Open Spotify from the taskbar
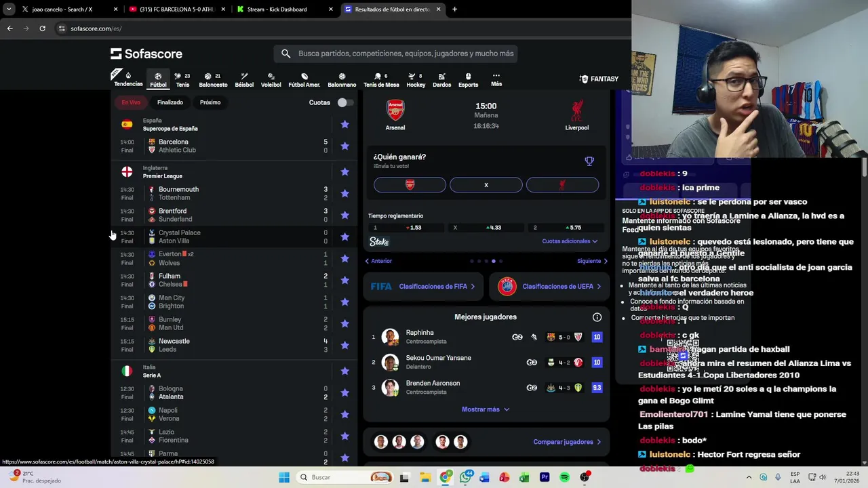Image resolution: width=868 pixels, height=488 pixels. [x=565, y=477]
